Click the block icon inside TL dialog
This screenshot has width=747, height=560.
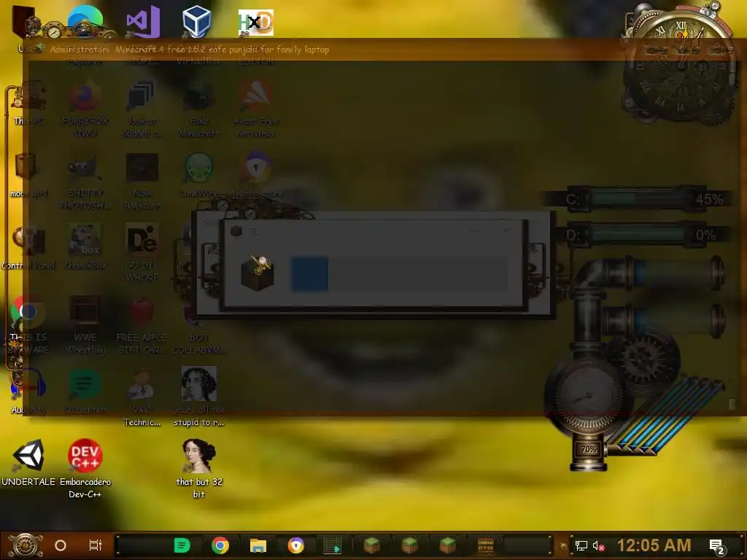coord(258,273)
